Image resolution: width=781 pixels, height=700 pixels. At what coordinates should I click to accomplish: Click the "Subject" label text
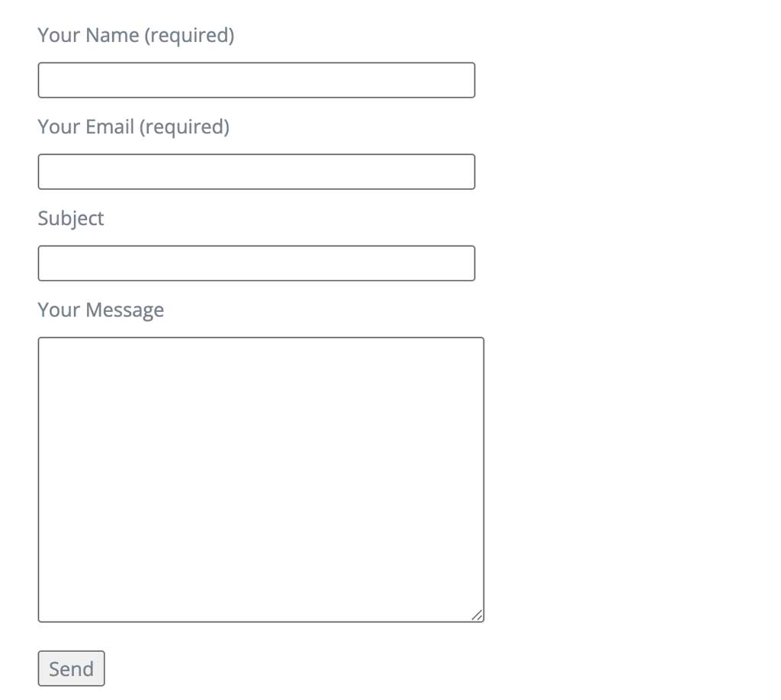[71, 218]
